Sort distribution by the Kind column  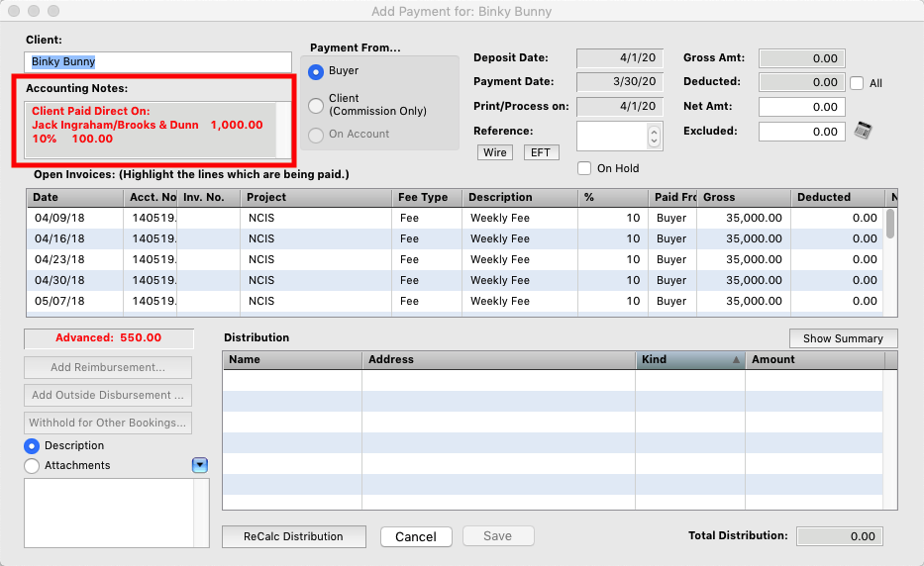[x=690, y=359]
